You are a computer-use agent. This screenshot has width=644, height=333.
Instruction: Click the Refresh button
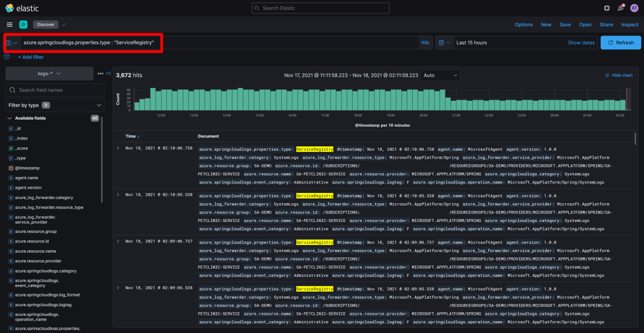point(620,42)
